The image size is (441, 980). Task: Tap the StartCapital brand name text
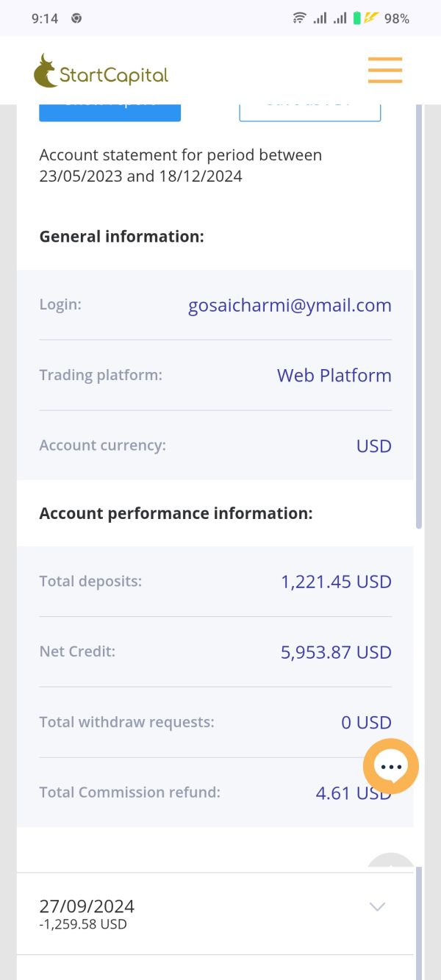point(114,75)
